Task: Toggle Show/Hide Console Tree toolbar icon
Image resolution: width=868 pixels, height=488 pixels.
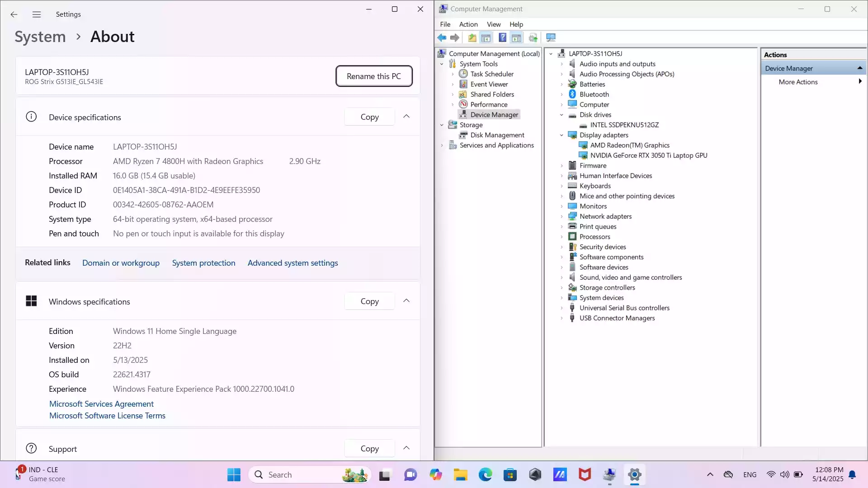Action: pos(486,38)
